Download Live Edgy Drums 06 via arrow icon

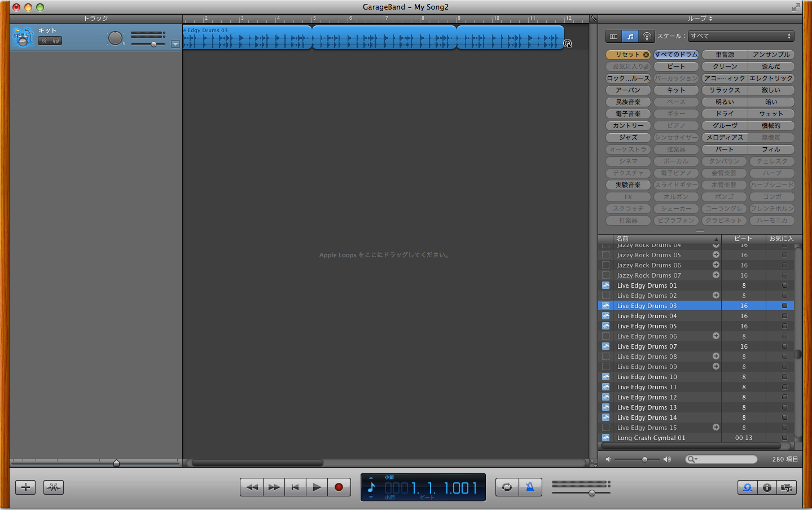[x=716, y=336]
